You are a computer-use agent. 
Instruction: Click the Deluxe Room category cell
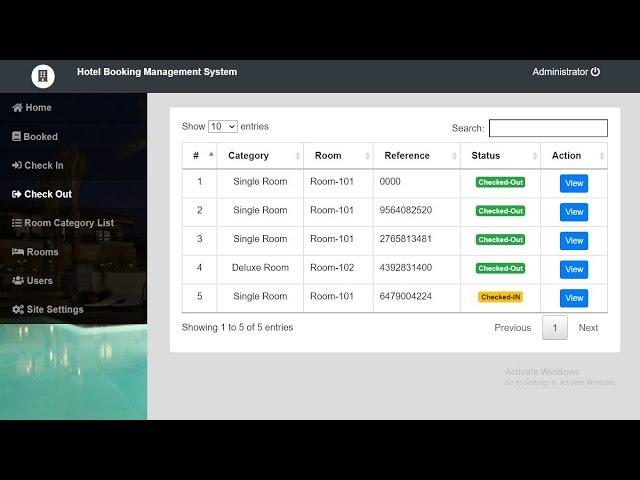(260, 268)
